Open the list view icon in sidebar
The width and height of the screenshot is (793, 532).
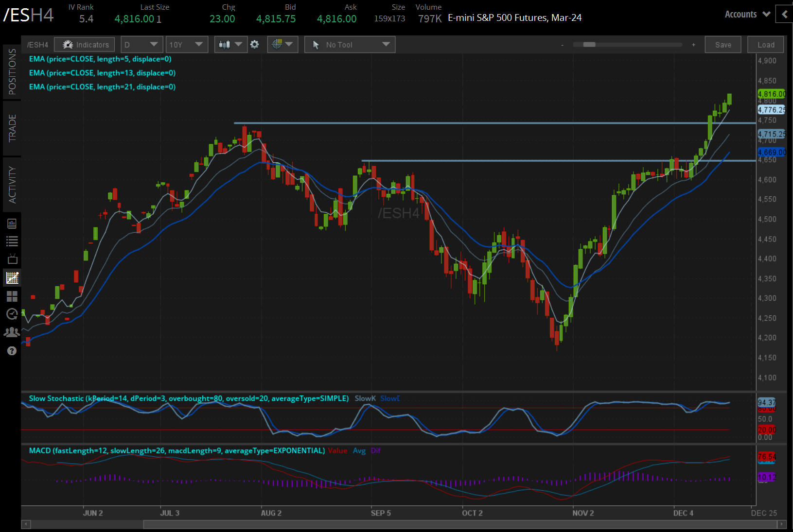12,241
